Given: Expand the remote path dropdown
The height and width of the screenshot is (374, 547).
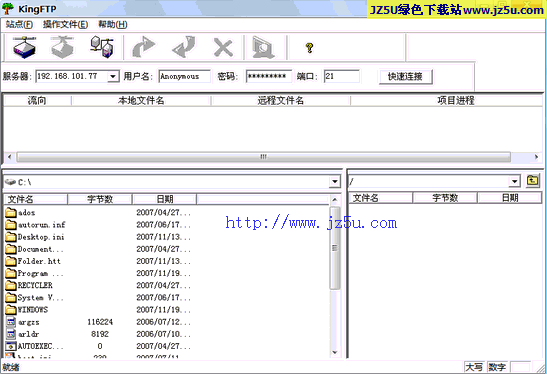Looking at the screenshot, I should pyautogui.click(x=514, y=181).
